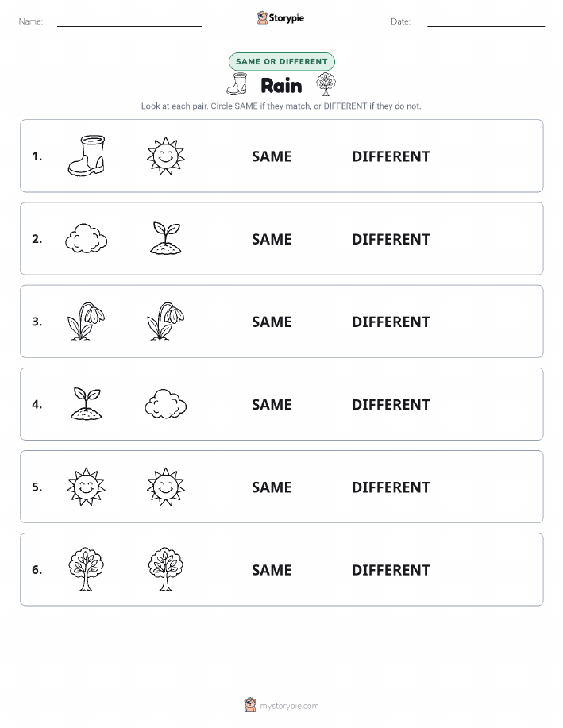563x728 pixels.
Task: Click the Date line field
Action: 486,22
